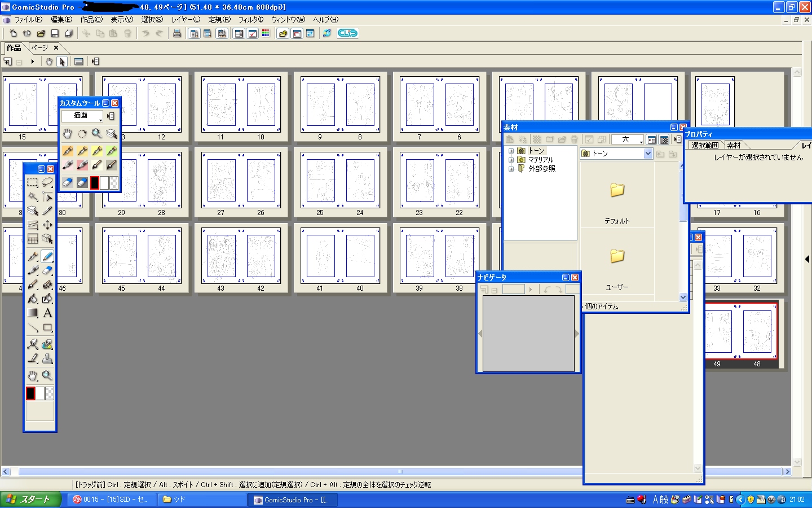
Task: Expand the 外部参照 tree node
Action: tap(511, 169)
